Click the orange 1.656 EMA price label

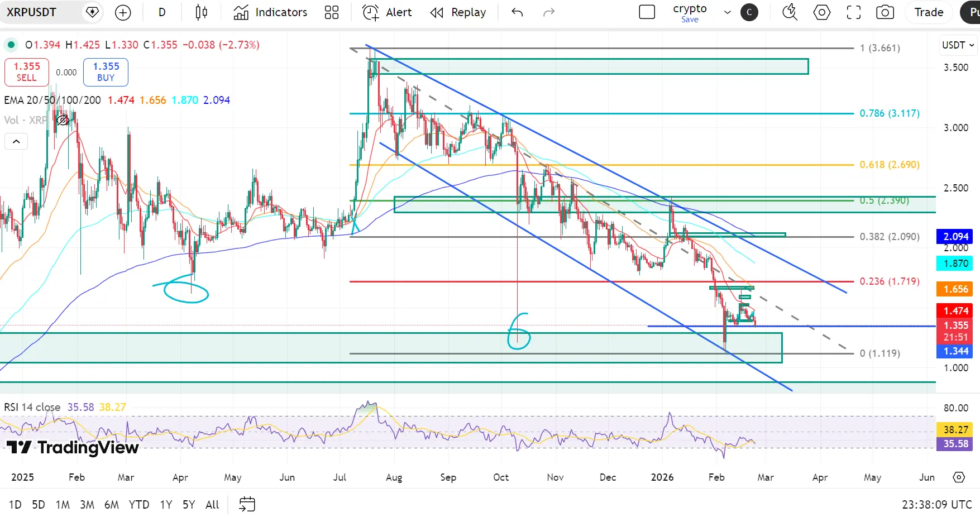pos(955,289)
